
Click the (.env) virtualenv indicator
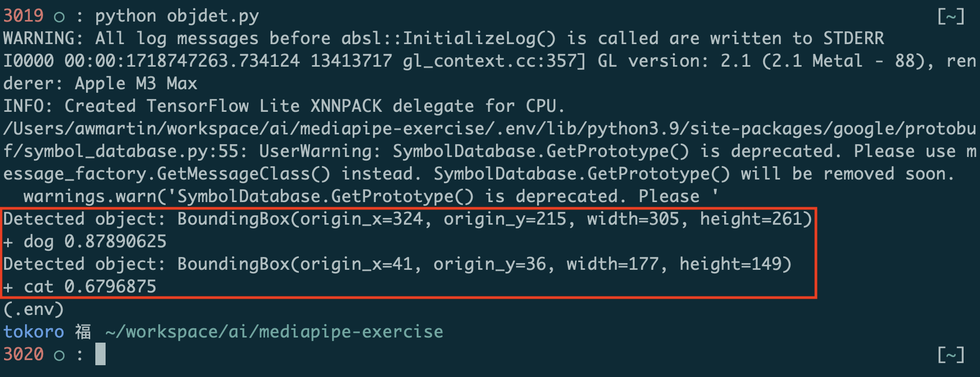[34, 309]
